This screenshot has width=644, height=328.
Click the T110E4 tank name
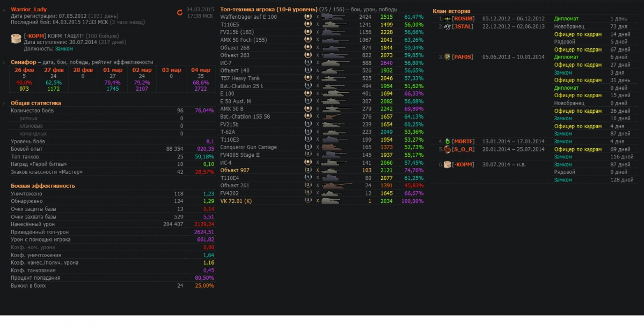click(x=229, y=178)
